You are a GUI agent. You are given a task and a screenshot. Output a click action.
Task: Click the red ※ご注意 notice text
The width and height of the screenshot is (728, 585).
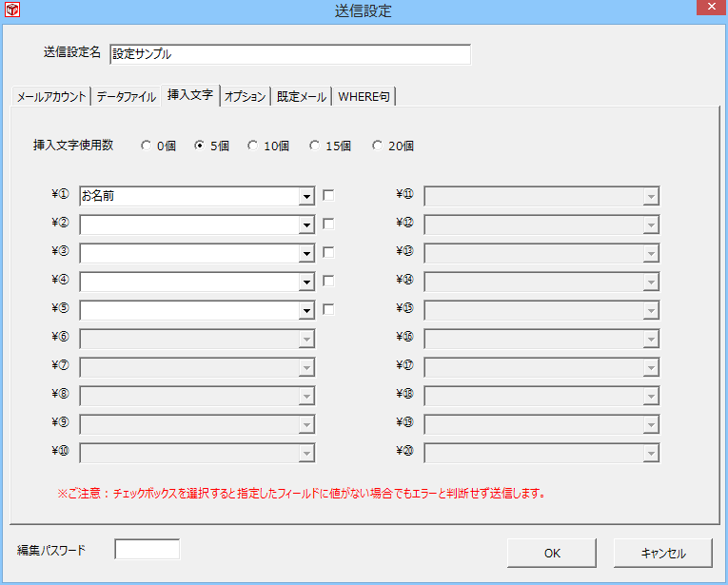pyautogui.click(x=302, y=493)
